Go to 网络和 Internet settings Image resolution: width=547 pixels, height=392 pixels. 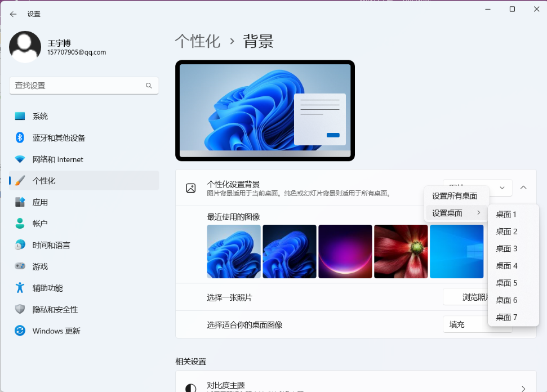click(x=84, y=159)
